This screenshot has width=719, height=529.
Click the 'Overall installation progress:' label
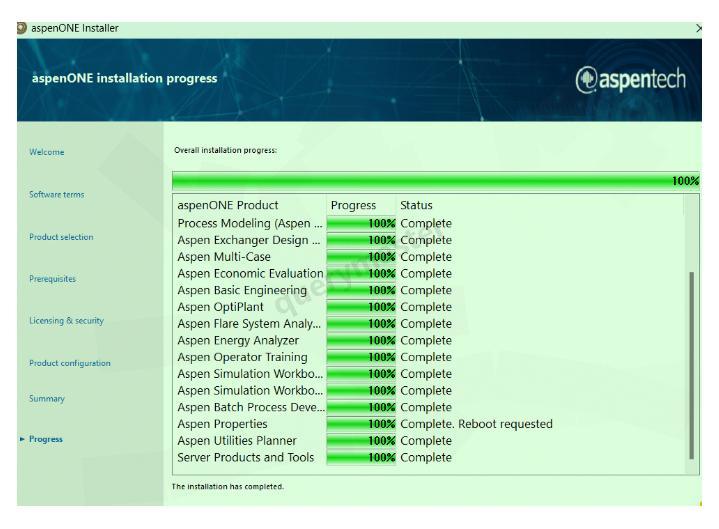tap(226, 150)
